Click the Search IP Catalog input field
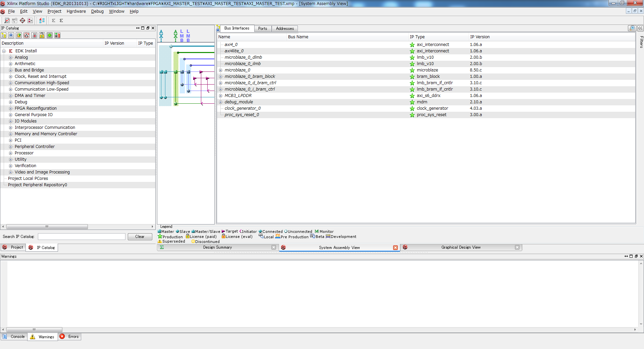644x349 pixels. coord(82,237)
